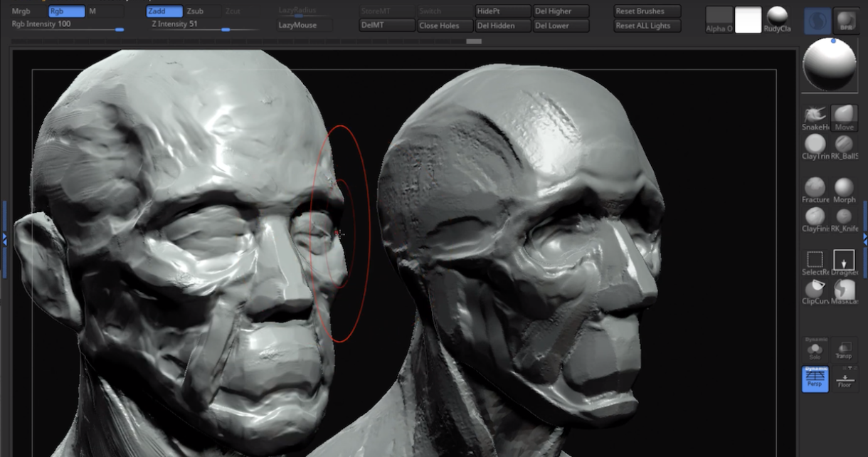868x457 pixels.
Task: Switch to Mrgb paint mode
Action: pos(21,11)
